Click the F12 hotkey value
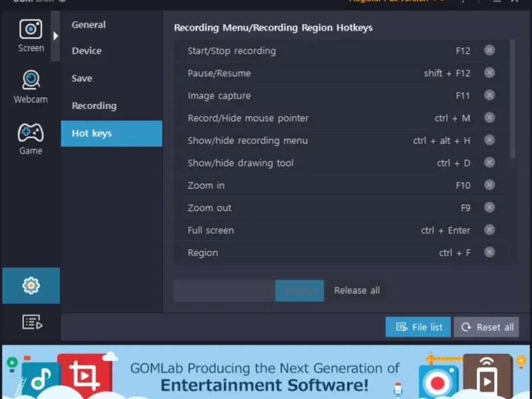532x399 pixels. pyautogui.click(x=463, y=51)
